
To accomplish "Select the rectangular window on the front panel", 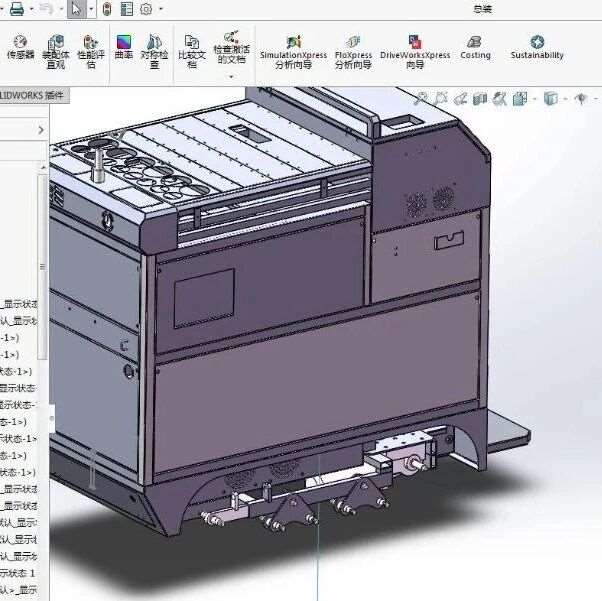I will coord(204,298).
